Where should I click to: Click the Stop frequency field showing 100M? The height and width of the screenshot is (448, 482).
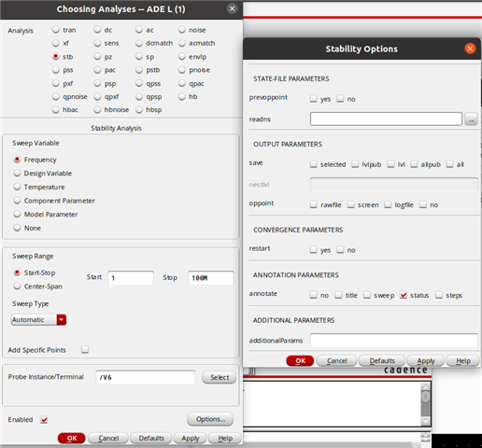211,278
